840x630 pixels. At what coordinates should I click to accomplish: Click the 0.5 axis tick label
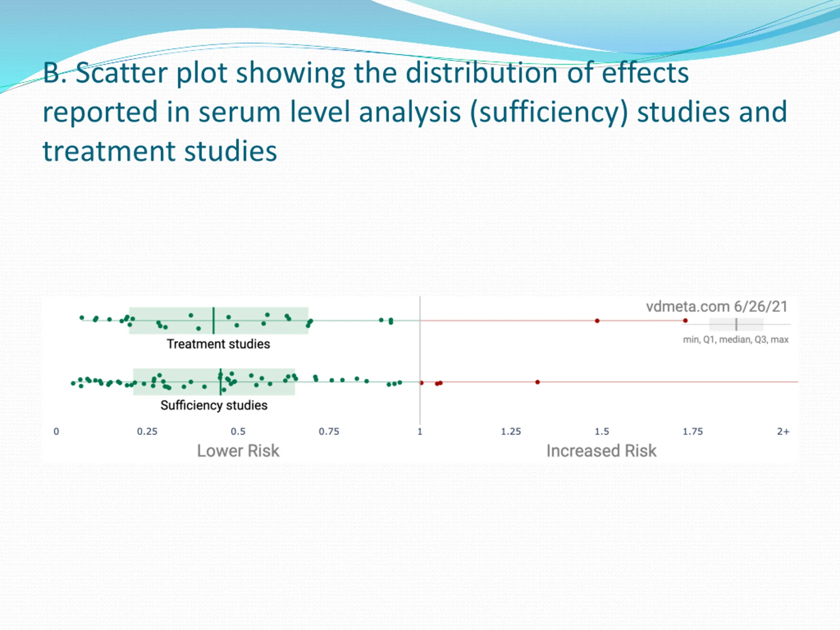pos(238,431)
